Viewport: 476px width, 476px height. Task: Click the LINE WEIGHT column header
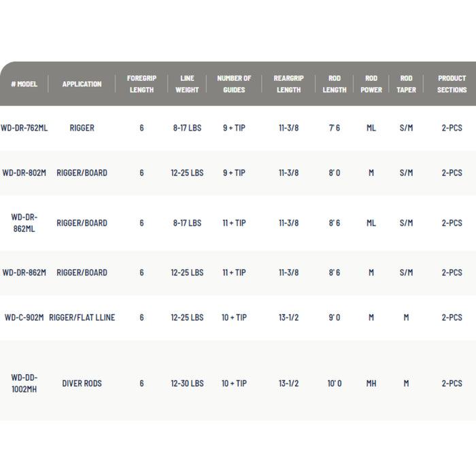click(x=187, y=84)
